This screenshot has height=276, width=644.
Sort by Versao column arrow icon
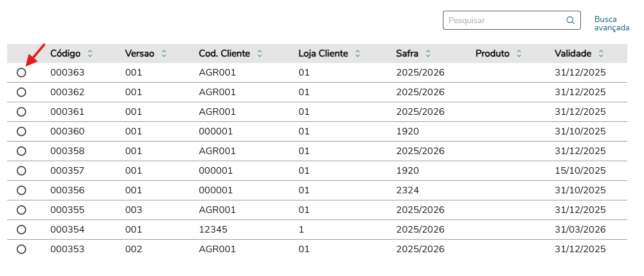[x=164, y=54]
